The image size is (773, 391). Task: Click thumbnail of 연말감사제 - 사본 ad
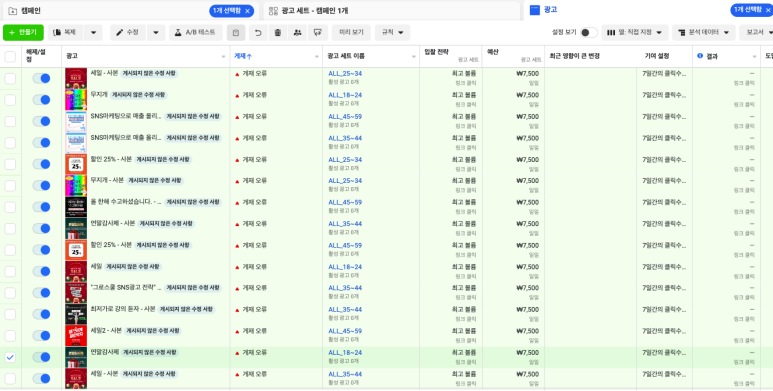click(76, 228)
